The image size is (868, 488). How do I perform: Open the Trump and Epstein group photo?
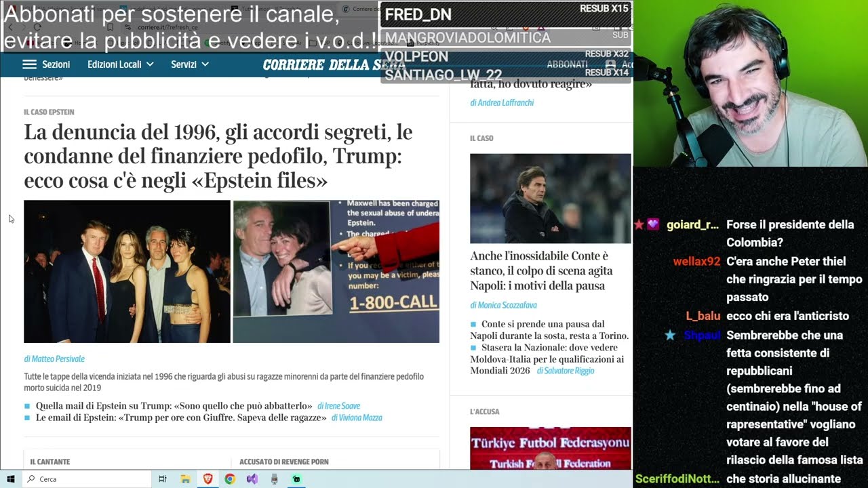pyautogui.click(x=127, y=271)
